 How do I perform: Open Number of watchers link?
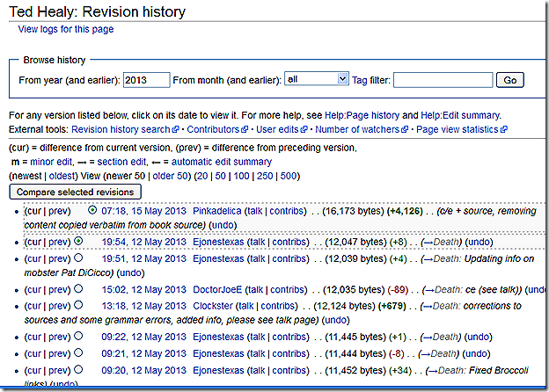(x=357, y=129)
